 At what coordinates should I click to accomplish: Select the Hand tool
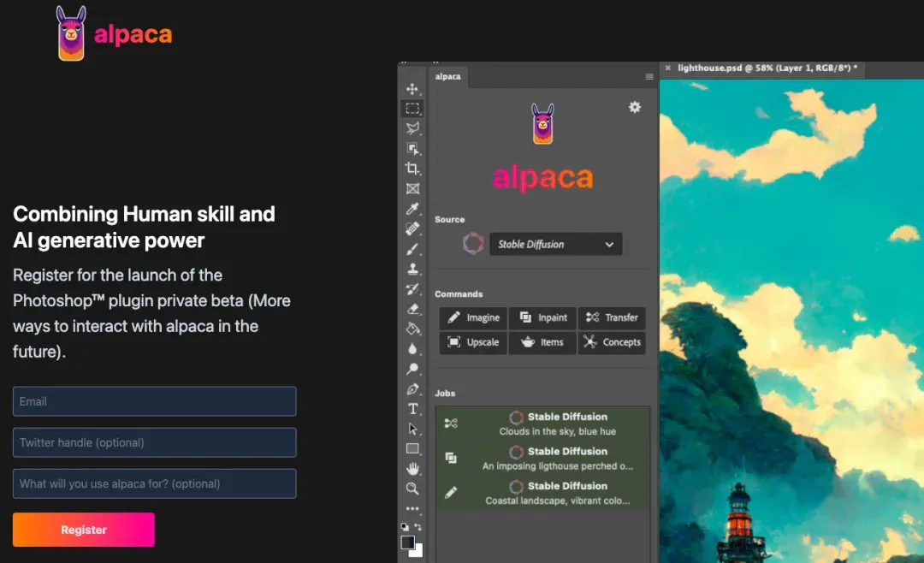pos(412,468)
